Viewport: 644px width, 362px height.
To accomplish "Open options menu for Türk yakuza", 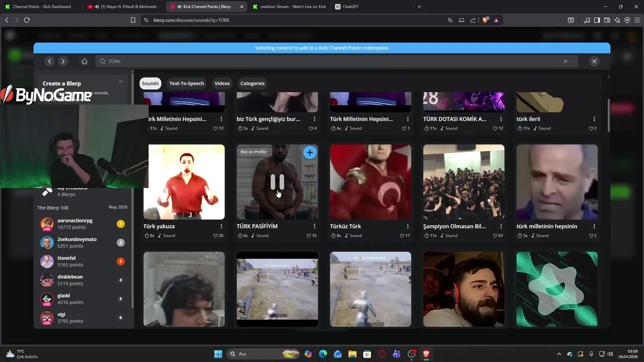I will tap(221, 226).
